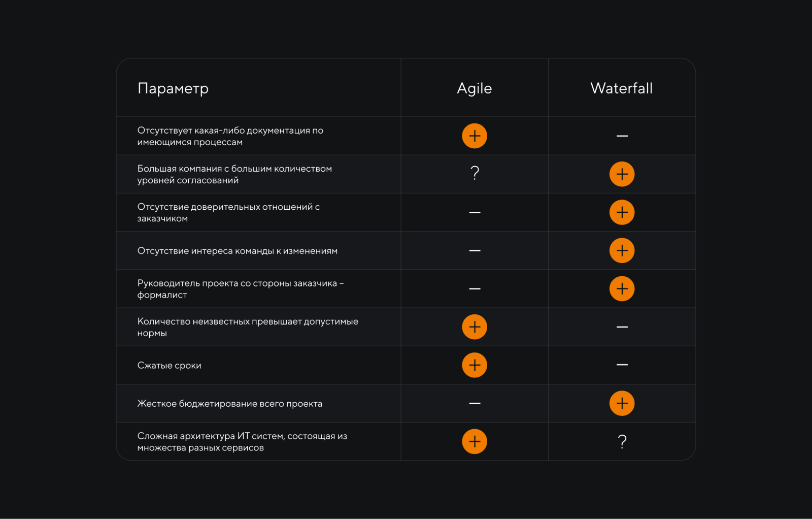Select the Waterfall column header
812x519 pixels.
point(622,88)
